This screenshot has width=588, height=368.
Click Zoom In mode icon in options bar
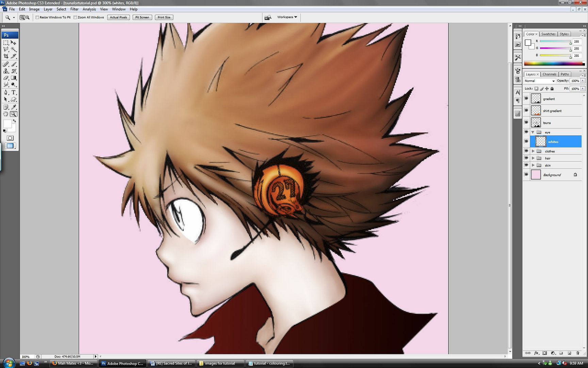coord(22,17)
